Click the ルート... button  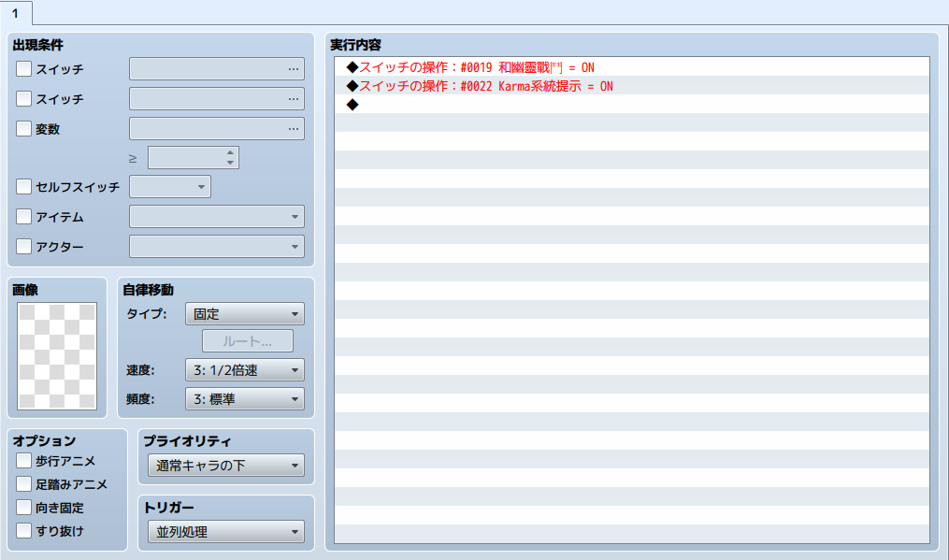tap(248, 341)
